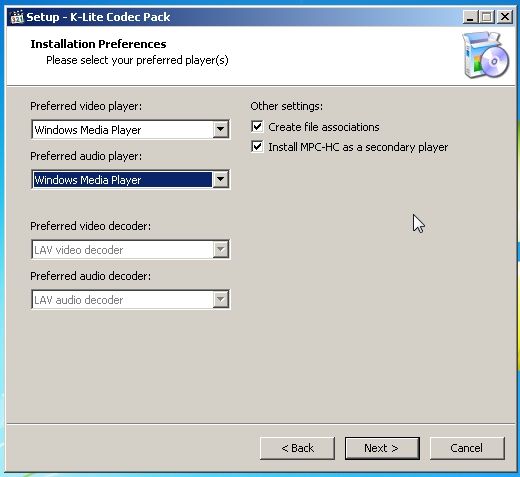The image size is (520, 477).
Task: Uncheck Create file associations
Action: pyautogui.click(x=257, y=127)
